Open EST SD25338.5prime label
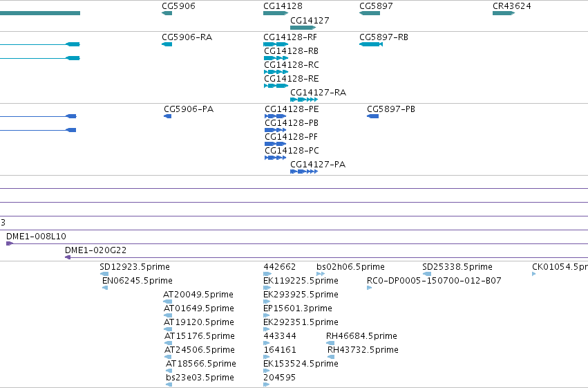The width and height of the screenshot is (588, 388). click(457, 267)
